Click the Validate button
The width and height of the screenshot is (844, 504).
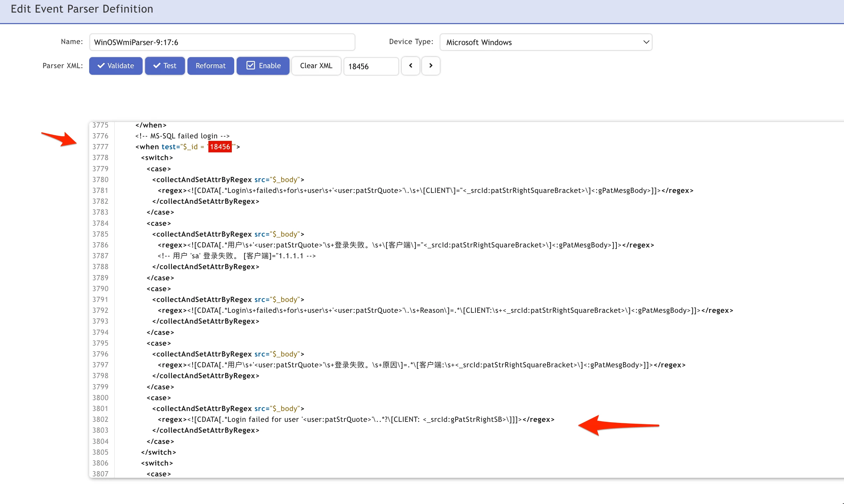[x=116, y=66]
